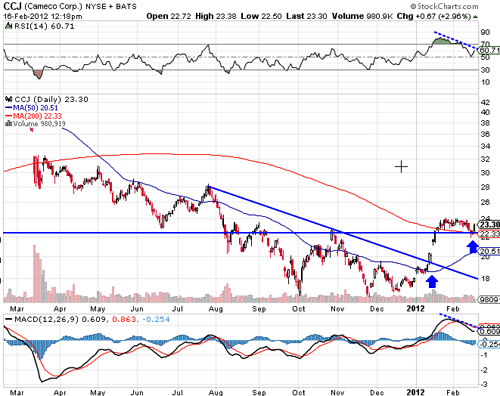Click the volume bars icon before Volume 980,919
Image resolution: width=500 pixels, height=396 pixels.
pyautogui.click(x=9, y=124)
